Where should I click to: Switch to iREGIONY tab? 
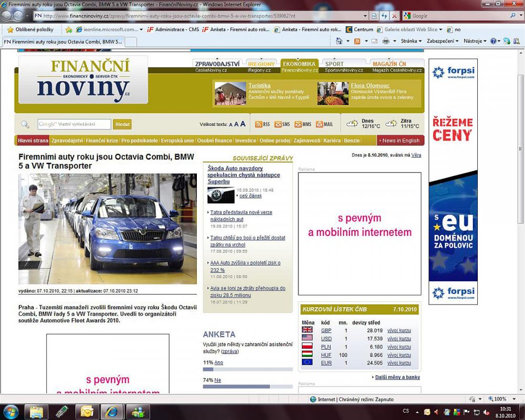click(x=261, y=64)
